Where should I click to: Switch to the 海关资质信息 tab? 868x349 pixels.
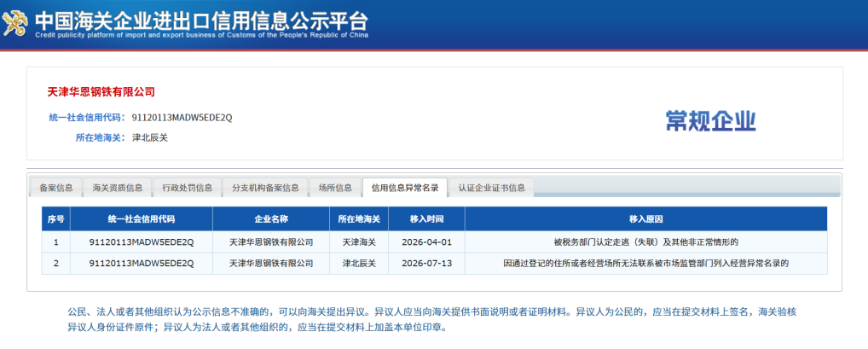tap(118, 188)
